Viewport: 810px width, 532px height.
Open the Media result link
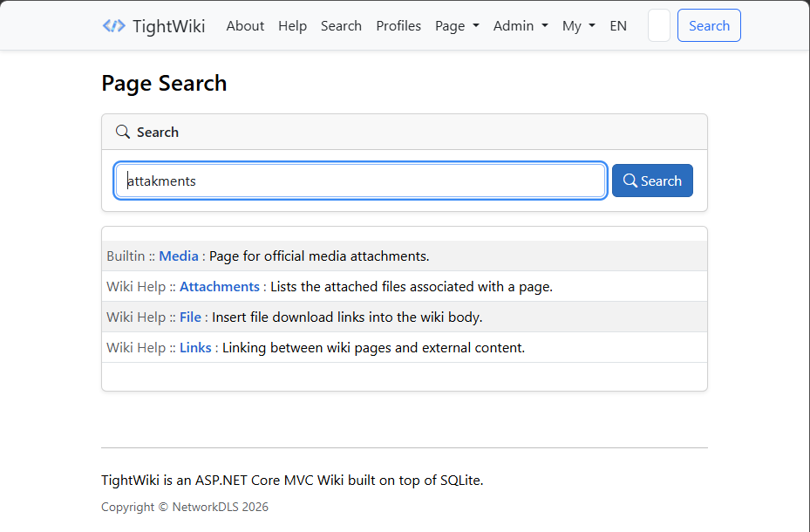(x=178, y=256)
